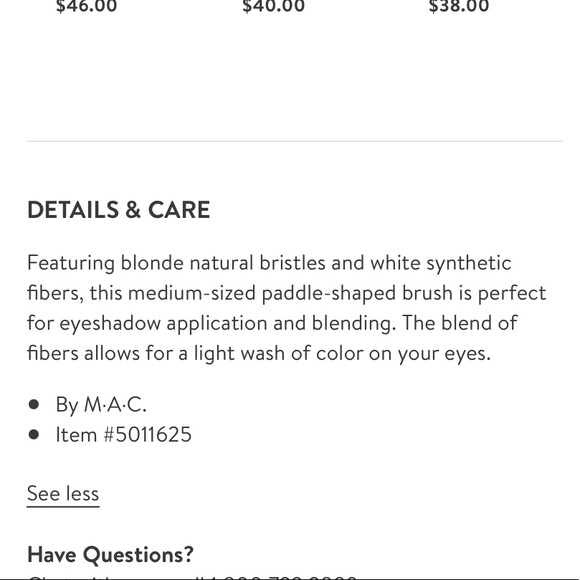Select the $38.00 product price
Screen dimensions: 580x580
459,6
